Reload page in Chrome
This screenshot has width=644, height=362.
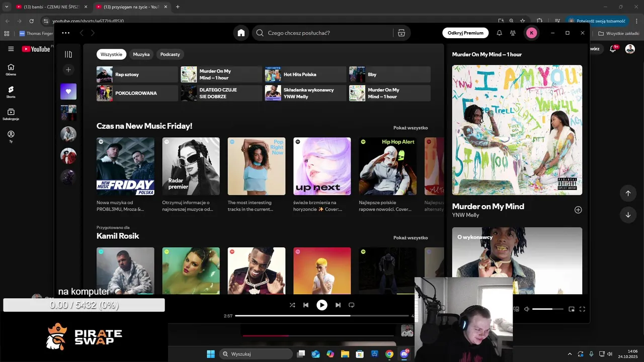(x=32, y=21)
